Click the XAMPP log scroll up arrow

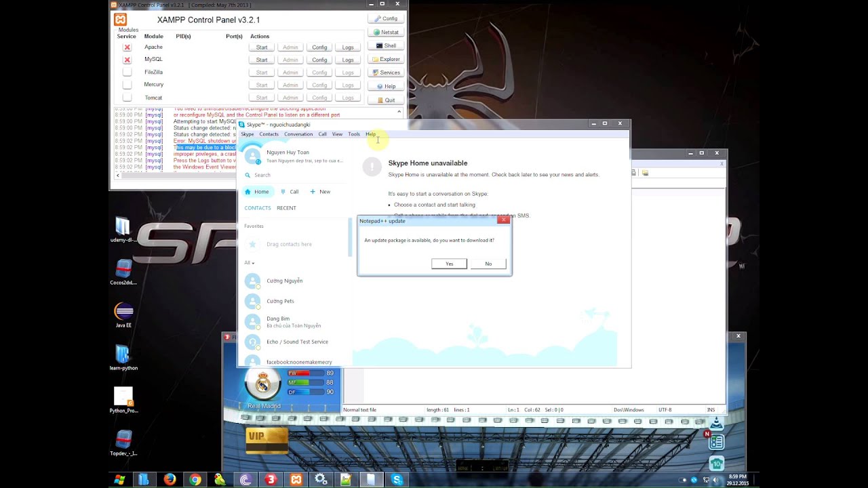pos(399,112)
